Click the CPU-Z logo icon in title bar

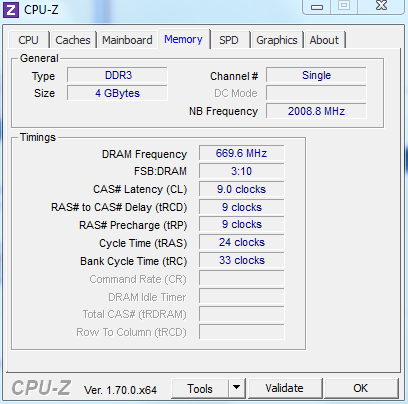click(10, 10)
